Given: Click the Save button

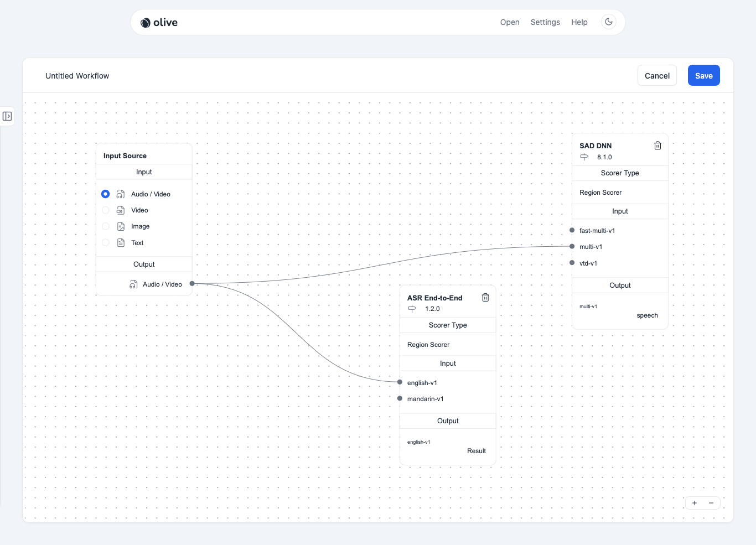Looking at the screenshot, I should click(x=703, y=75).
